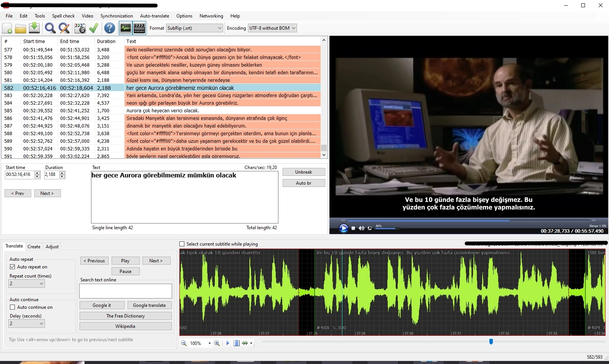This screenshot has height=364, width=609.
Task: Open the Synchronization menu
Action: [x=117, y=16]
